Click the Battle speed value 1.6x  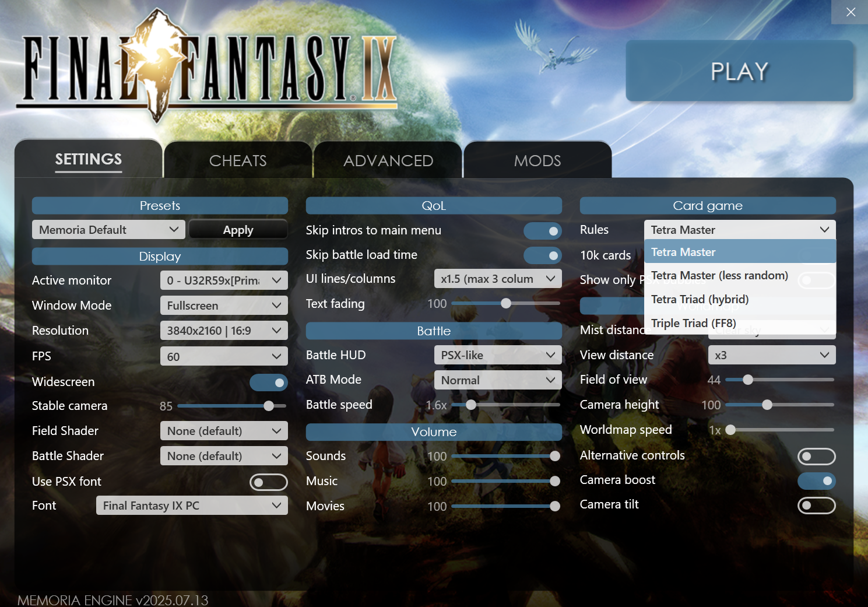436,405
